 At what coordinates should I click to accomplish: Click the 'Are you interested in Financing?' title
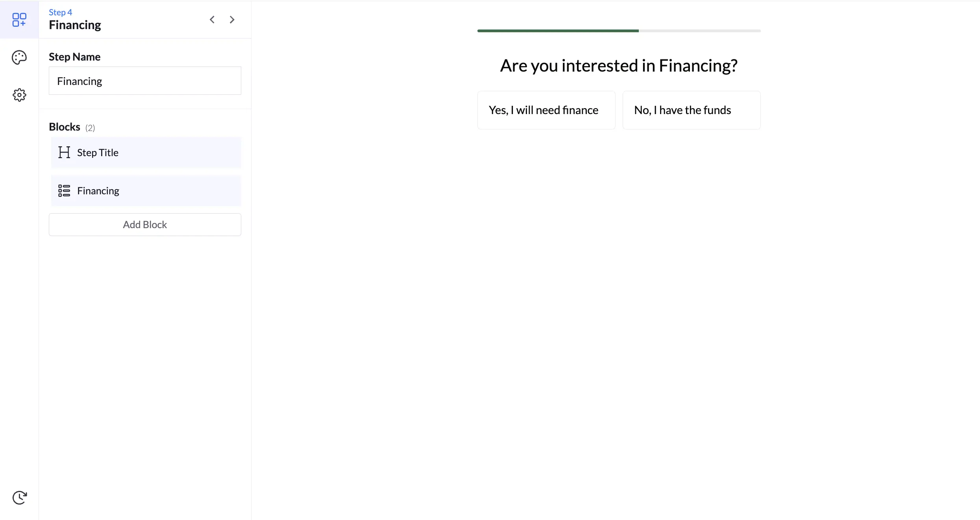(619, 65)
